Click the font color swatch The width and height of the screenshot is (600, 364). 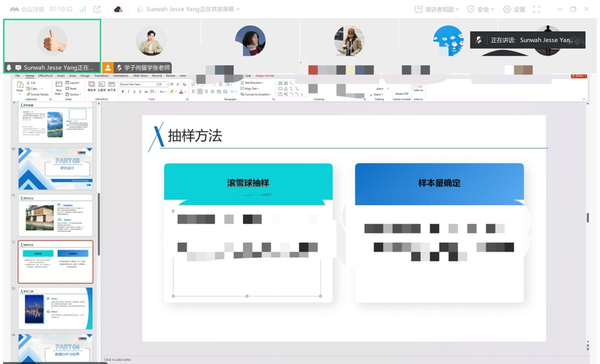click(x=181, y=91)
